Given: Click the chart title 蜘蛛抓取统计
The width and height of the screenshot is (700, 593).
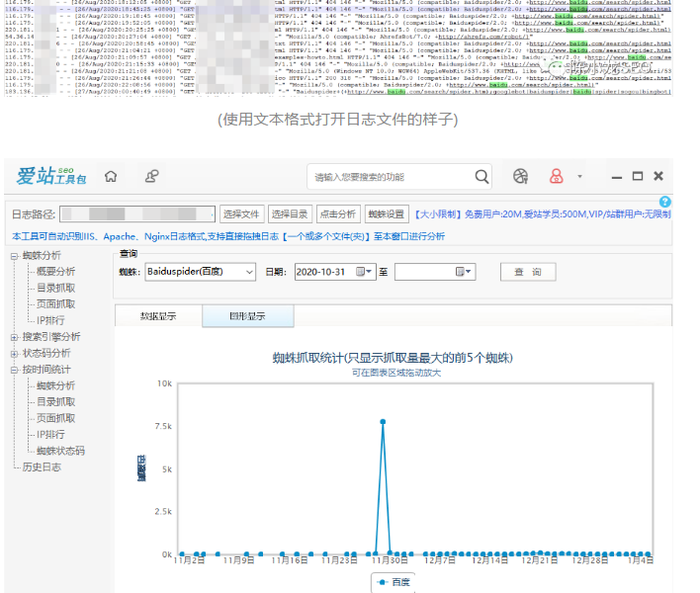Looking at the screenshot, I should (393, 358).
